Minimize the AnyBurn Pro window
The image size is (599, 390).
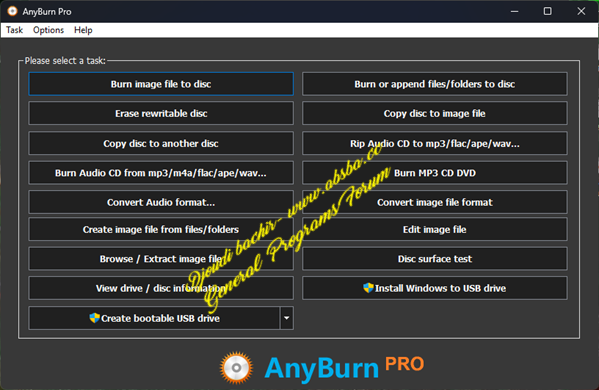[515, 11]
